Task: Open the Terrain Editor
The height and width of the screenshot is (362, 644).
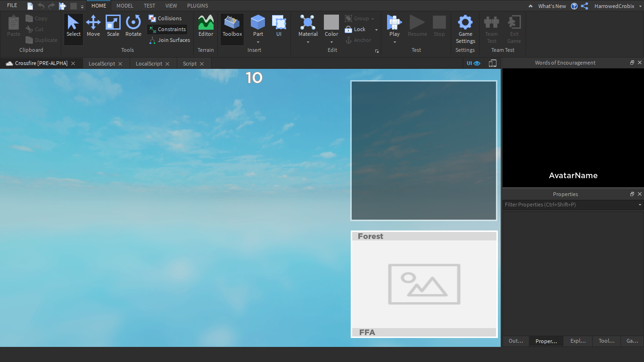Action: (206, 26)
